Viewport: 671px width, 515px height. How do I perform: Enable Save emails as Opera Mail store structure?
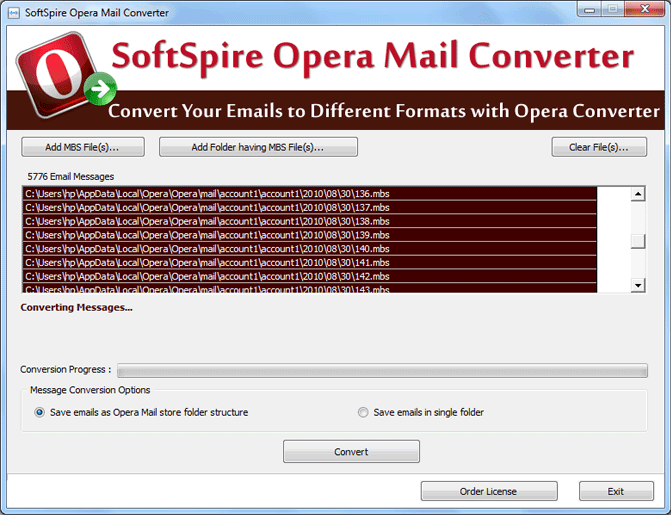pos(40,412)
